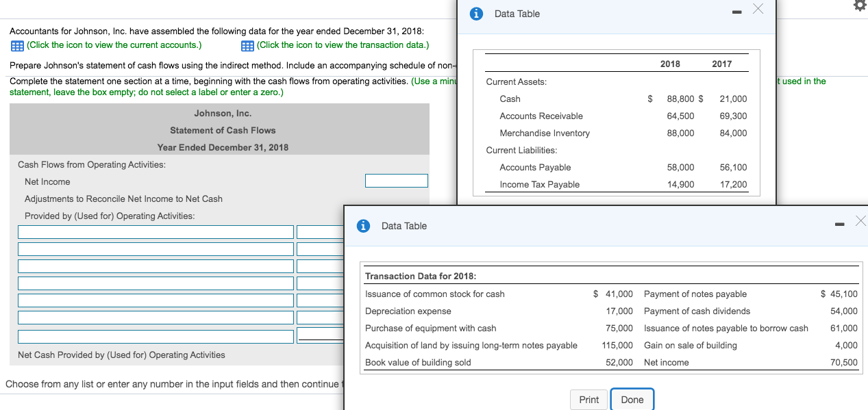Select the second adjustment label field
868x410 pixels.
click(156, 249)
